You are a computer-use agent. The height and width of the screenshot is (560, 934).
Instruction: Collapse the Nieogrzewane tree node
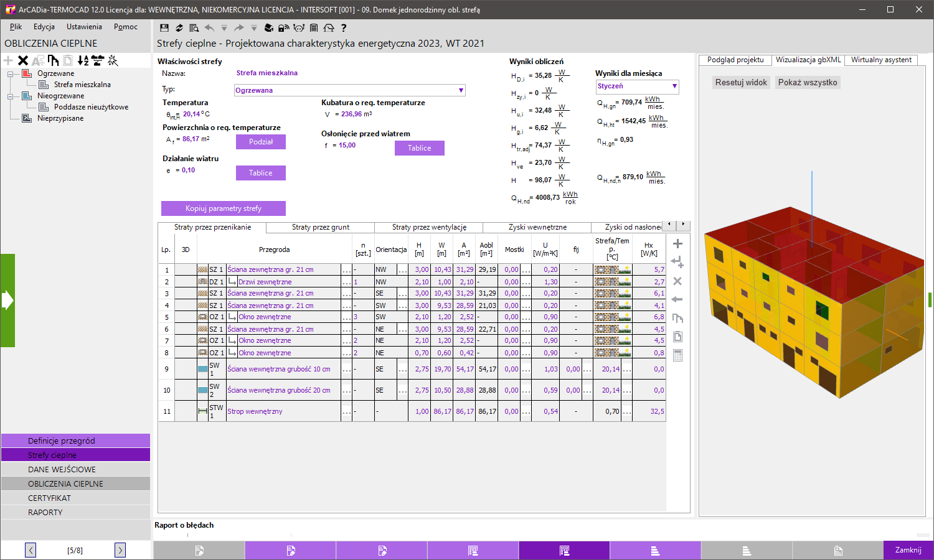[x=11, y=96]
